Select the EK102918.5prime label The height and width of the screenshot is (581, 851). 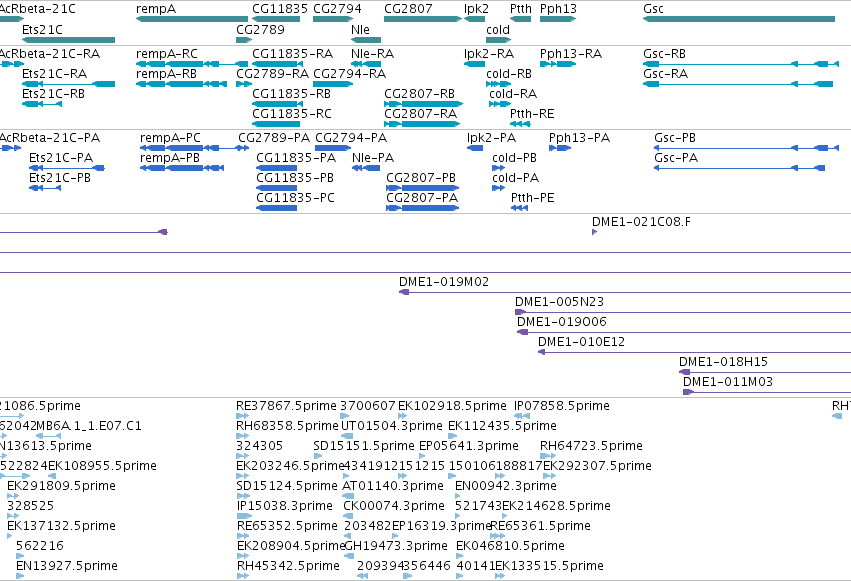pos(452,406)
